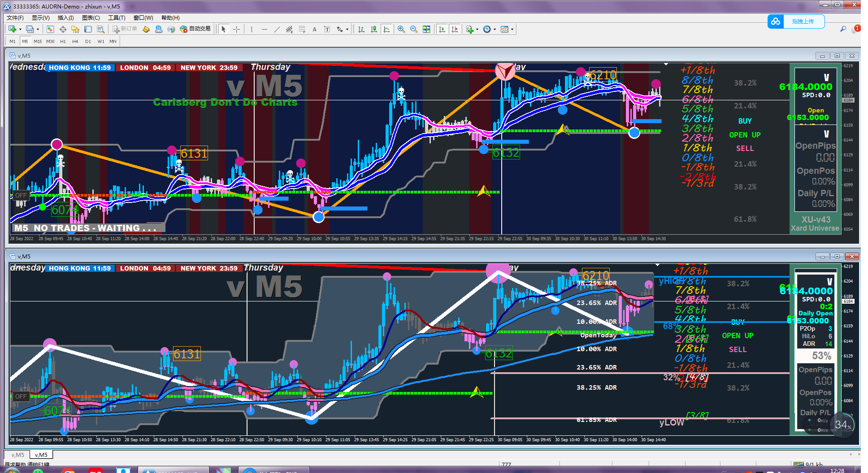This screenshot has width=868, height=473.
Task: Open the 插入(I) menu
Action: pyautogui.click(x=65, y=17)
